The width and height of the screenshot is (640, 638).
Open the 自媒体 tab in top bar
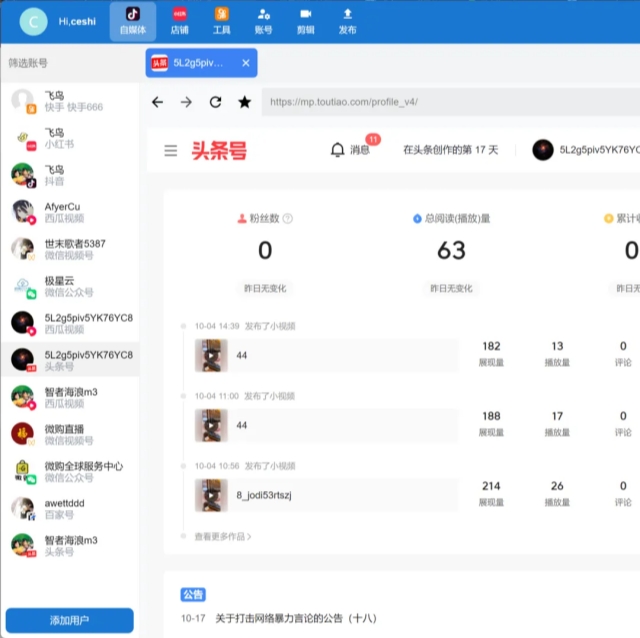coord(133,22)
